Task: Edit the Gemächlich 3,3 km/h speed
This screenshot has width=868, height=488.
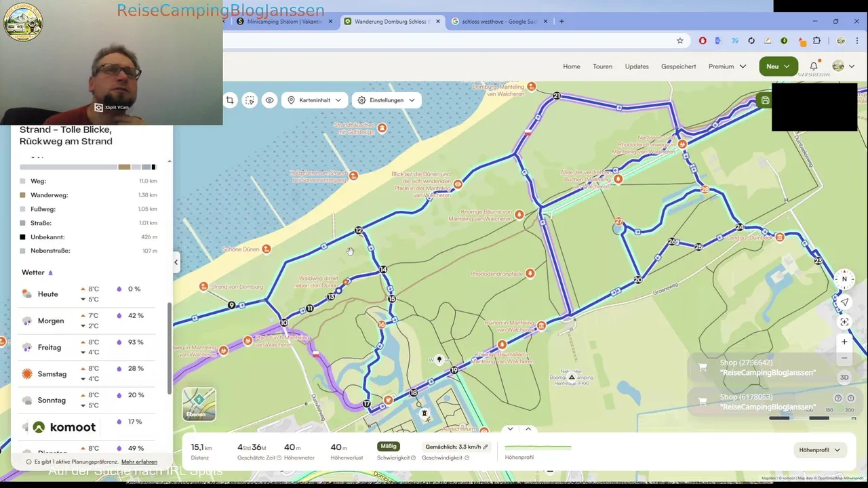Action: tap(456, 447)
